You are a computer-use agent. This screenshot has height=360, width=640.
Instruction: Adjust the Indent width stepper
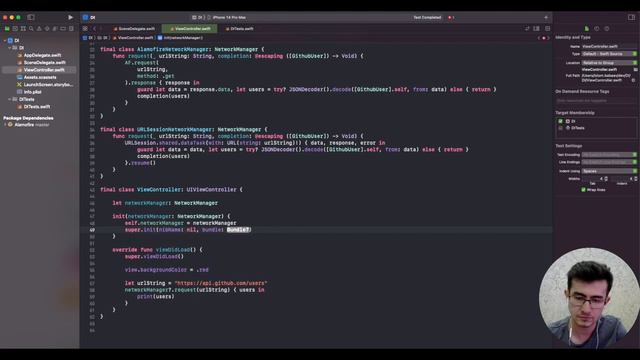pos(636,179)
